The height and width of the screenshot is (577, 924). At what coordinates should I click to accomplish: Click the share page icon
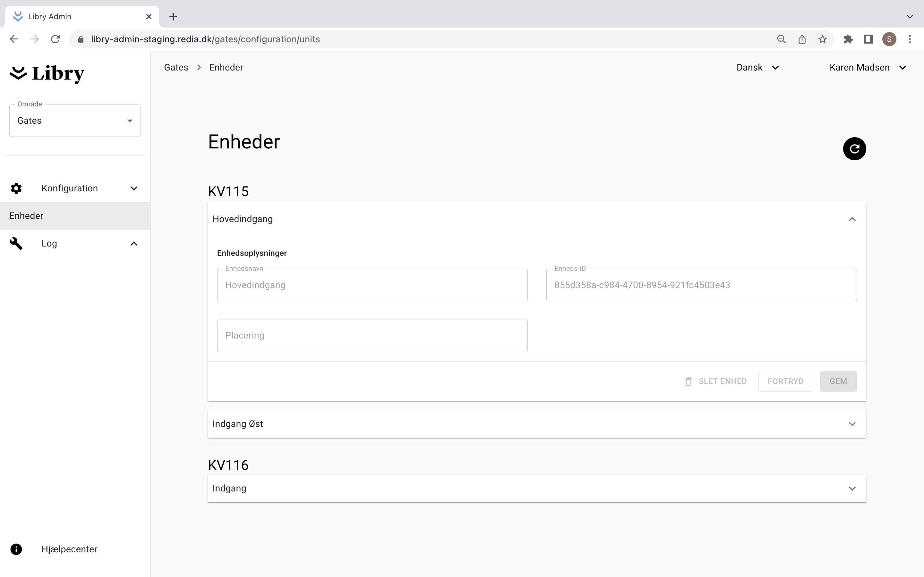[x=802, y=39]
